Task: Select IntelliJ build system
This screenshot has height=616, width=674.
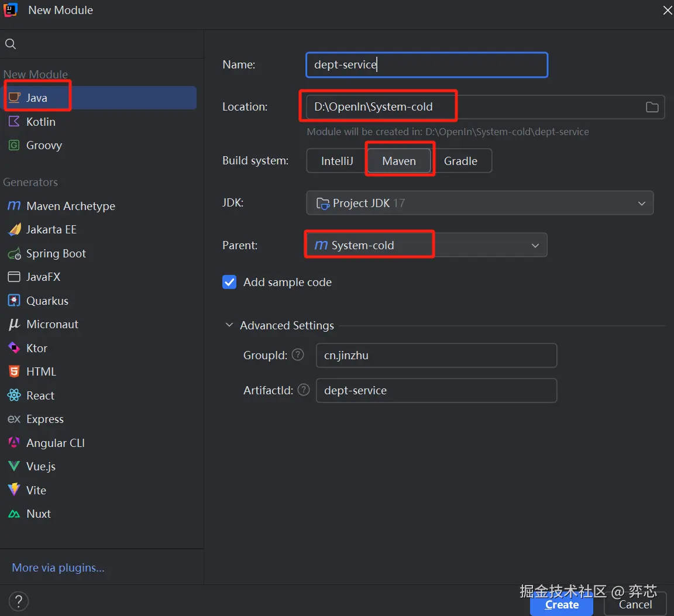Action: tap(337, 161)
